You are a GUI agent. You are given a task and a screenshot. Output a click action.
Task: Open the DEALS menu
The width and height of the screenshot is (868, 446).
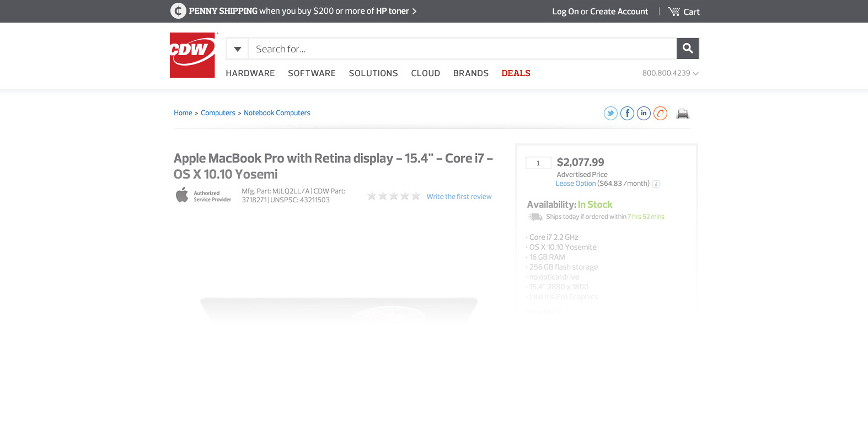[x=516, y=73]
